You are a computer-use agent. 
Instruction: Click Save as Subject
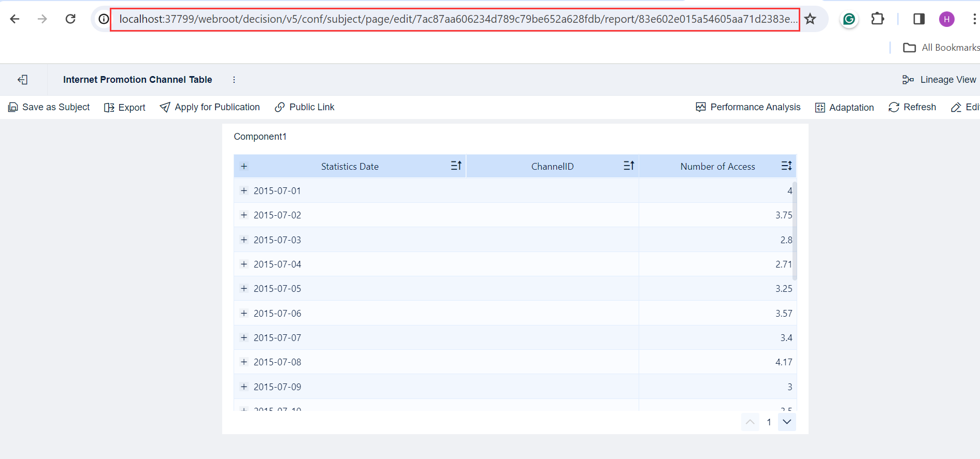point(49,107)
